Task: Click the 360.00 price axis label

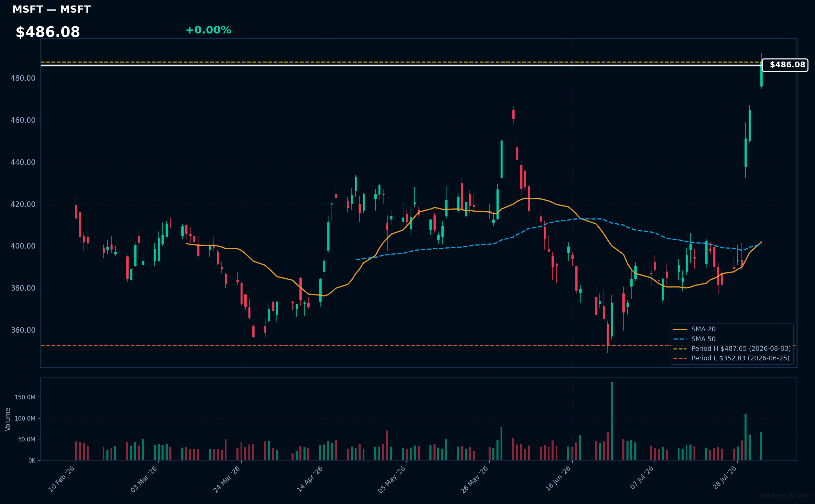Action: click(x=23, y=330)
